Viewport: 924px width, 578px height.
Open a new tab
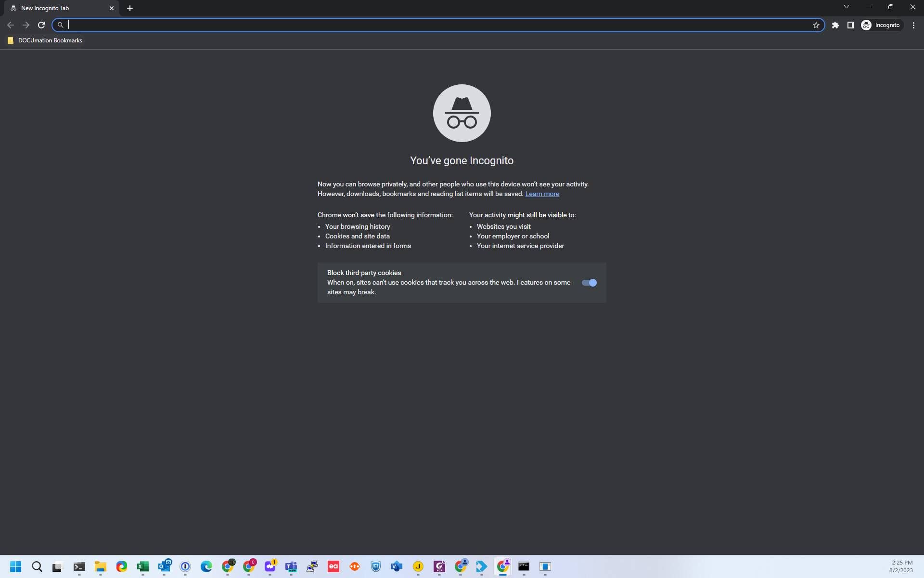coord(129,8)
